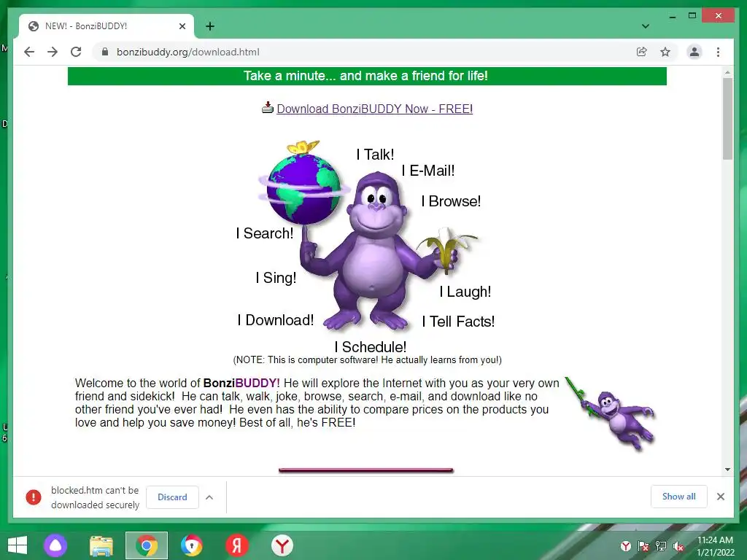Viewport: 747px width, 560px height.
Task: Click Download BonziBUDDY Now - FREE! link
Action: click(374, 109)
